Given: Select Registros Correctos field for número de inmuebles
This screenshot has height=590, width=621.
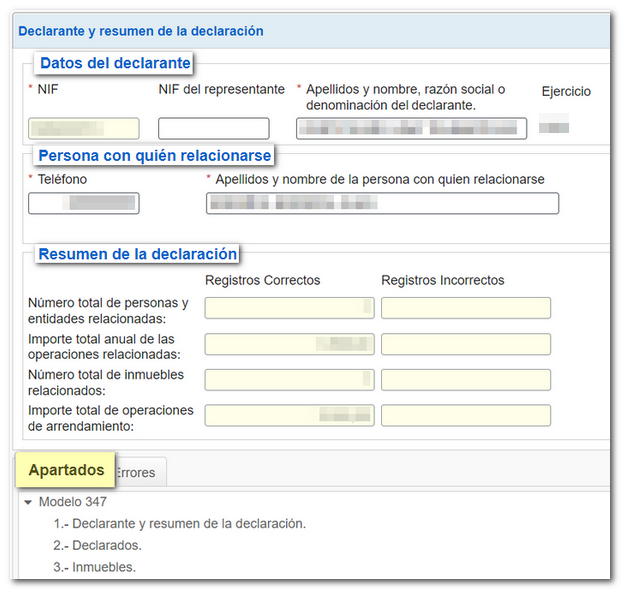Looking at the screenshot, I should click(x=289, y=380).
